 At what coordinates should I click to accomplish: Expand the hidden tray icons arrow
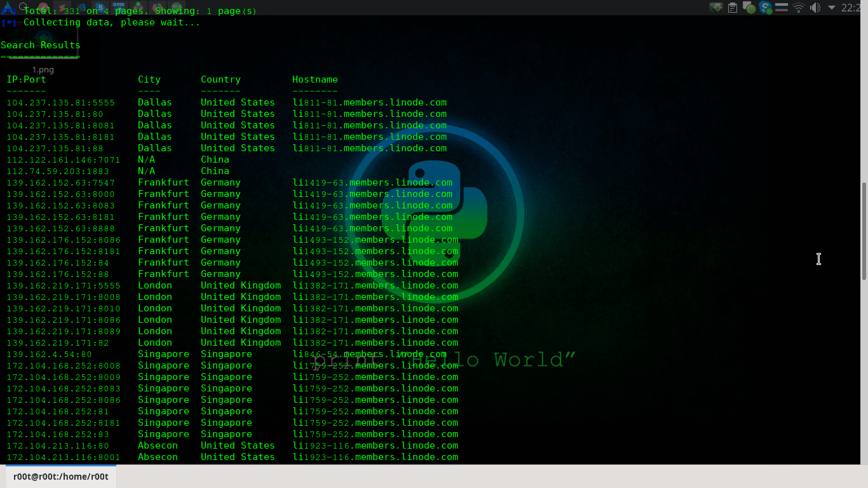pos(831,8)
